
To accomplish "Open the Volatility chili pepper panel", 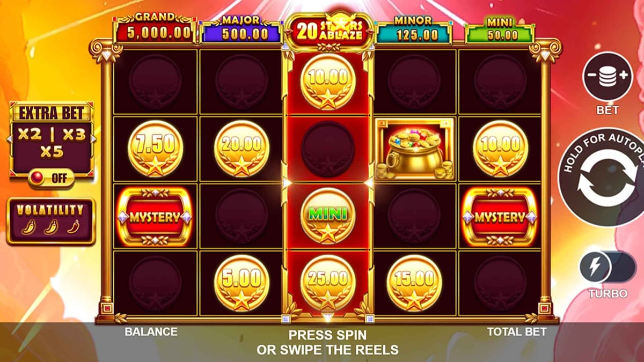I will tap(52, 221).
